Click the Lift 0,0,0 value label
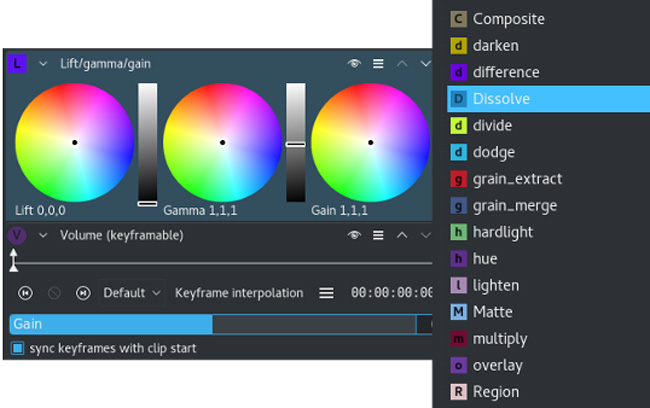 (40, 211)
